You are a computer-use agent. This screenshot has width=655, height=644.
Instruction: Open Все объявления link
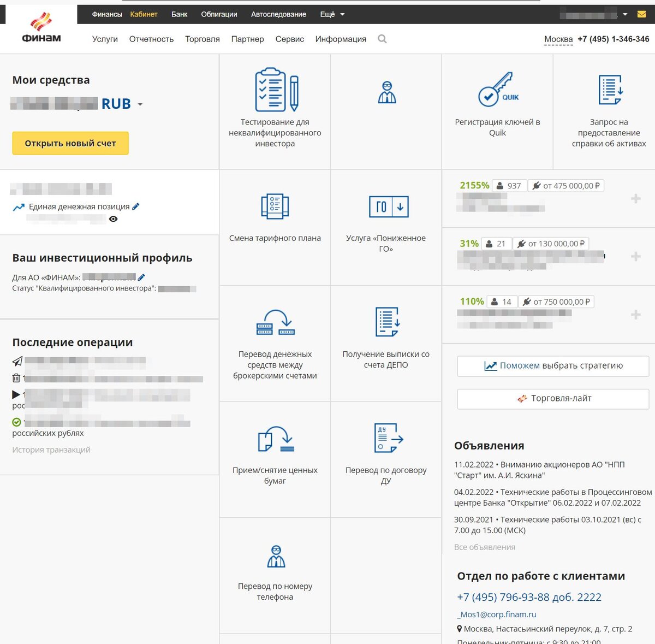485,547
